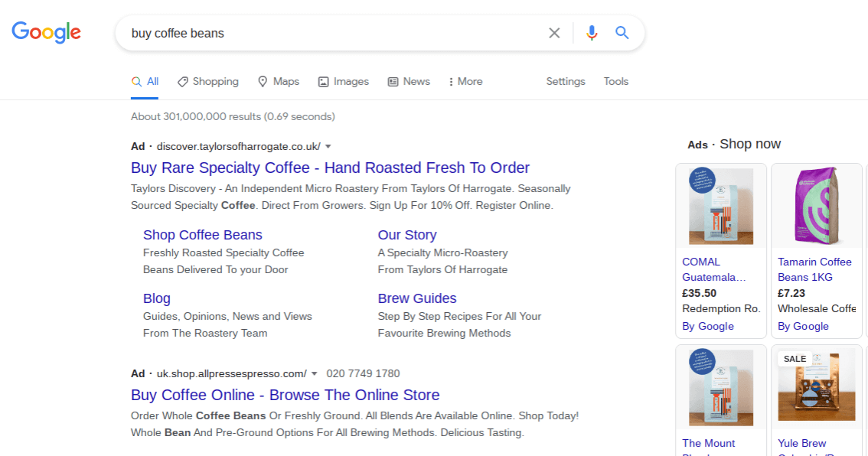Open the Our Story sitelink

point(407,235)
